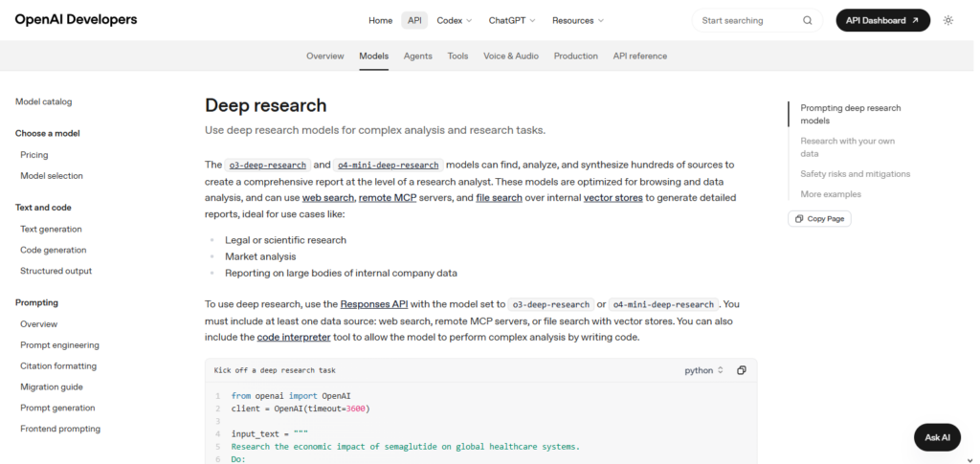Follow the Responses API link
This screenshot has width=980, height=464.
[x=374, y=305]
